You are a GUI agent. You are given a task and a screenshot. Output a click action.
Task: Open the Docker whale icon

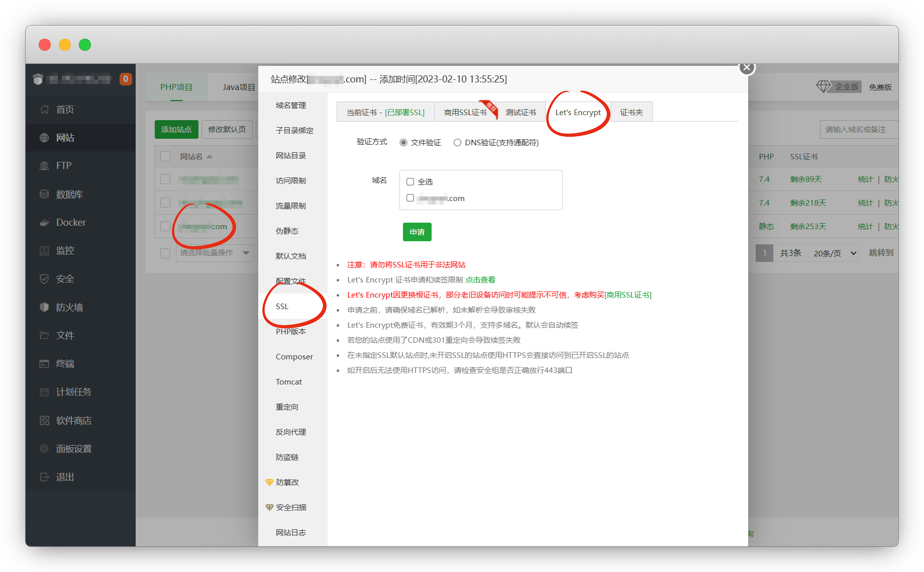(x=44, y=222)
